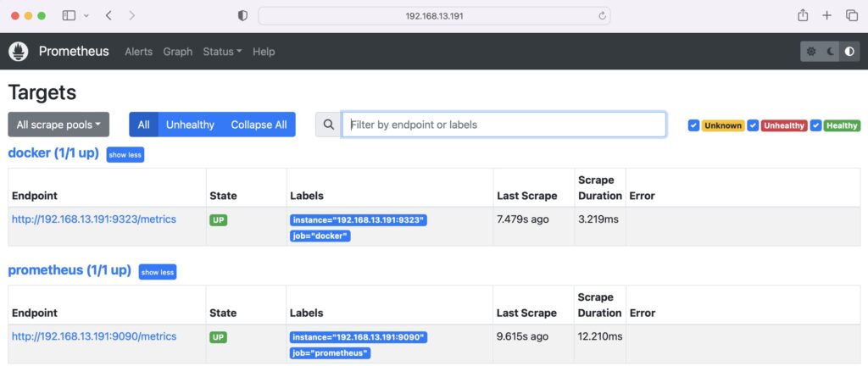Select light theme gear icon
Viewport: 868px width, 366px height.
click(x=811, y=52)
